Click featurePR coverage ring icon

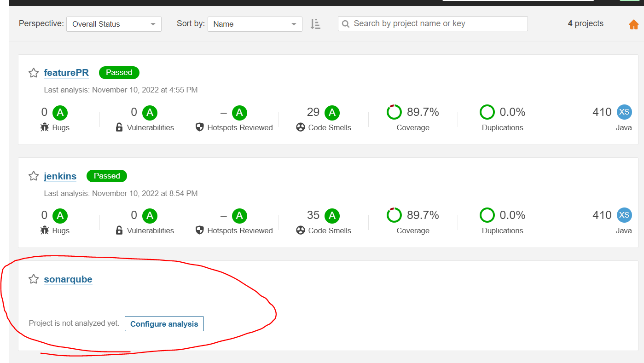coord(394,112)
